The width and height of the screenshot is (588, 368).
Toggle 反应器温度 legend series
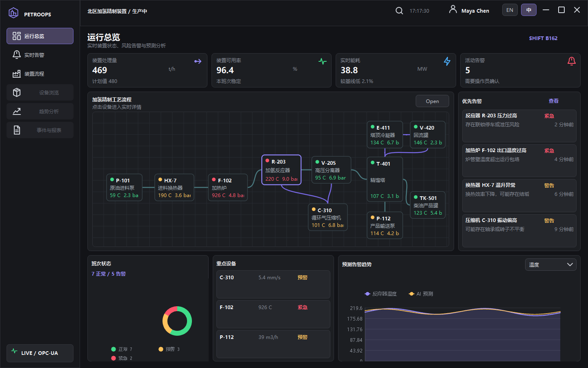[x=381, y=294]
